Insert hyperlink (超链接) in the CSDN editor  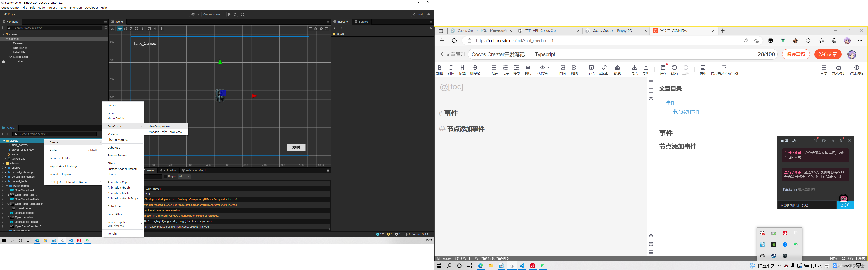(x=604, y=70)
